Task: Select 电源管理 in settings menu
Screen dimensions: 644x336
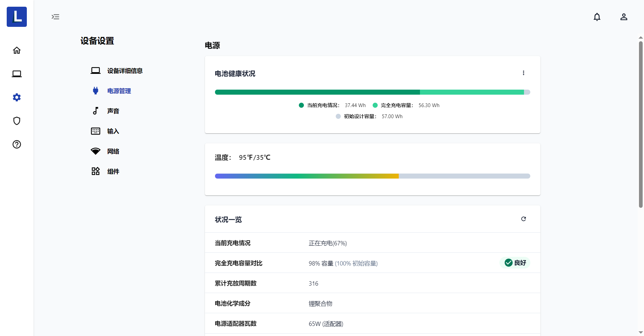Action: coord(119,91)
